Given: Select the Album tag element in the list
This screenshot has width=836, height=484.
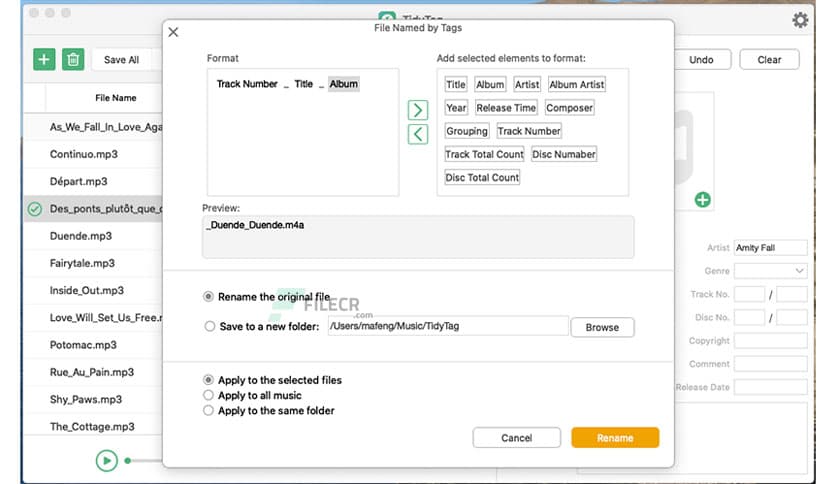Looking at the screenshot, I should pyautogui.click(x=489, y=84).
